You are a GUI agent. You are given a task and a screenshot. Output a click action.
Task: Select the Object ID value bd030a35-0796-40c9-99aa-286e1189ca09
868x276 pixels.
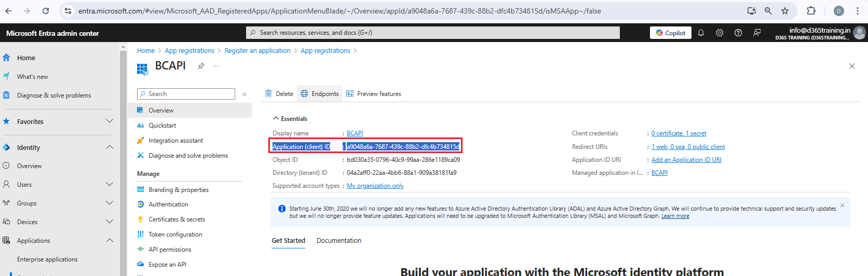403,160
